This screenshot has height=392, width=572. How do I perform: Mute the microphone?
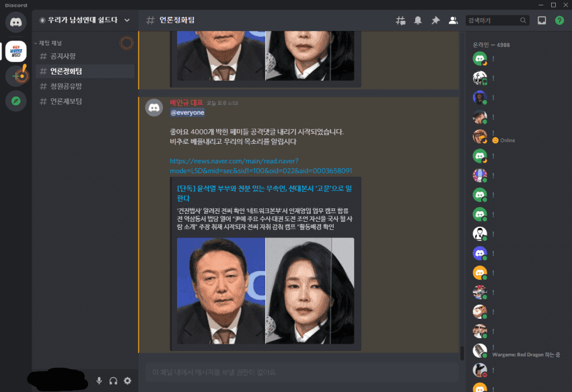[x=99, y=381]
